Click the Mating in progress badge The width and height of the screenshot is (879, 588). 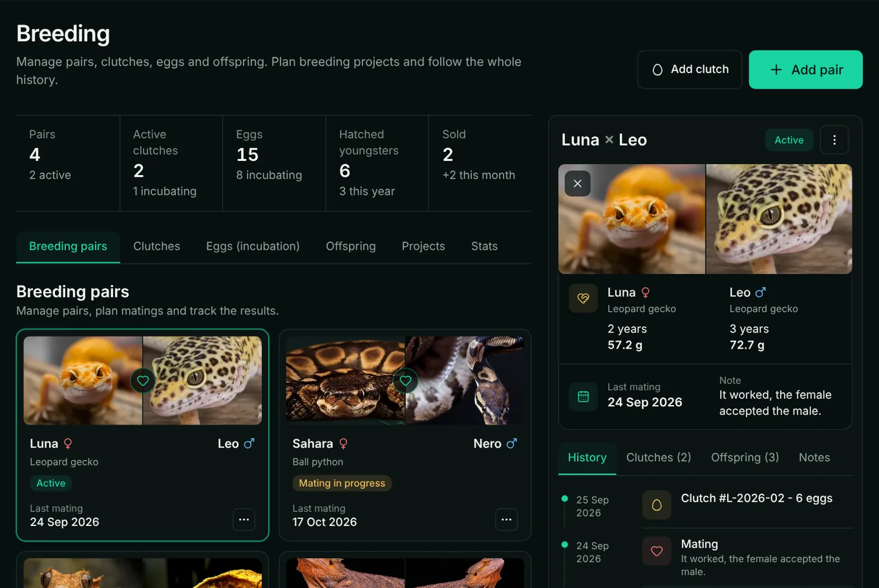342,483
